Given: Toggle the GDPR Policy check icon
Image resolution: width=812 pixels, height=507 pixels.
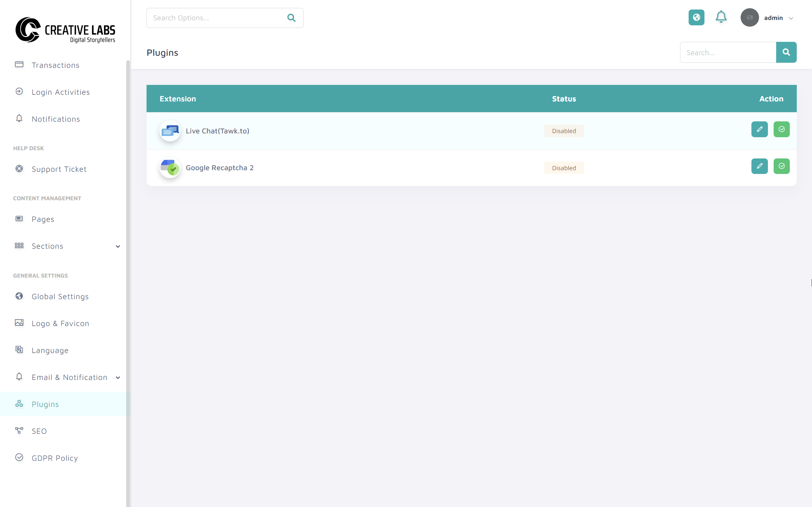Looking at the screenshot, I should pyautogui.click(x=19, y=457).
